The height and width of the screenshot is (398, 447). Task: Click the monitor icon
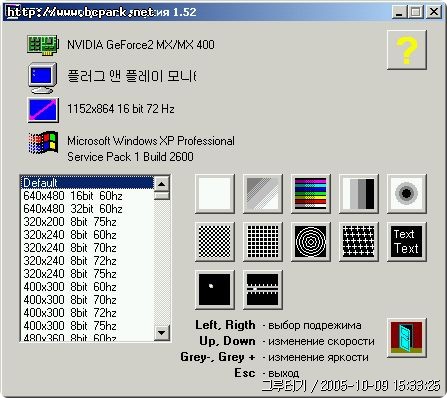pos(42,78)
